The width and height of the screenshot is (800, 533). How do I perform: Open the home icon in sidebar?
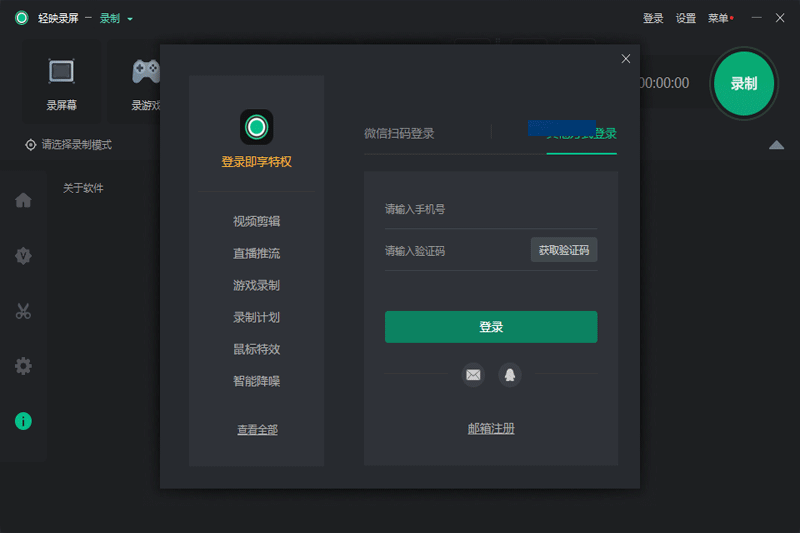23,200
